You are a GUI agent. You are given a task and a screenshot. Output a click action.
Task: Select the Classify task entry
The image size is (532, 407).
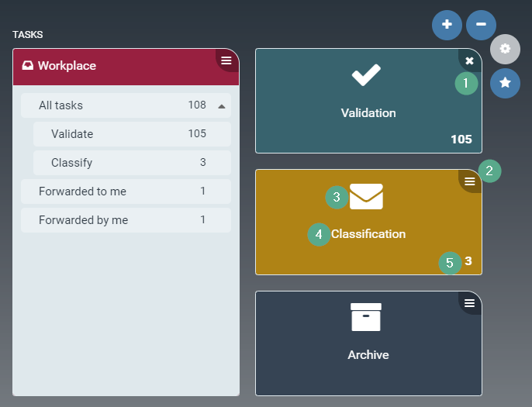(132, 163)
